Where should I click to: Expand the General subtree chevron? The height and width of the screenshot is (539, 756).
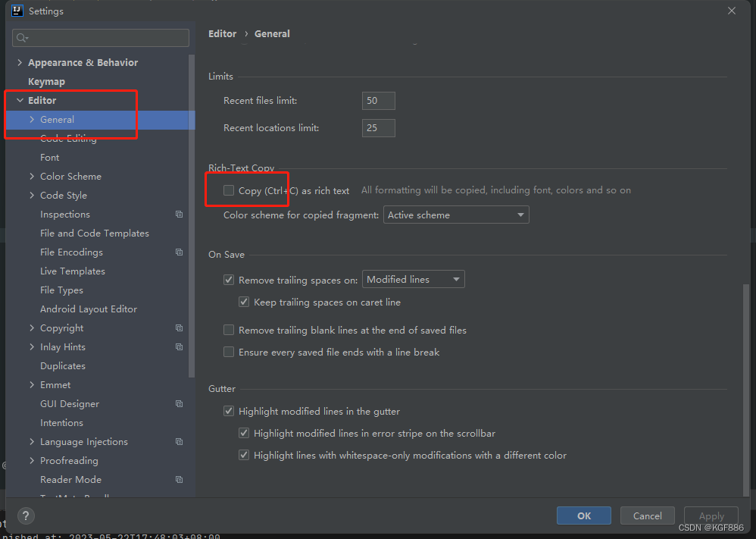(x=32, y=119)
